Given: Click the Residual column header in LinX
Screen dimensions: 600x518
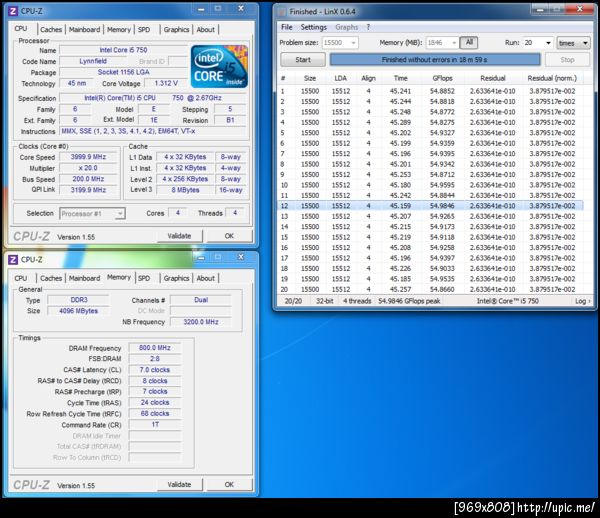Looking at the screenshot, I should (x=493, y=78).
